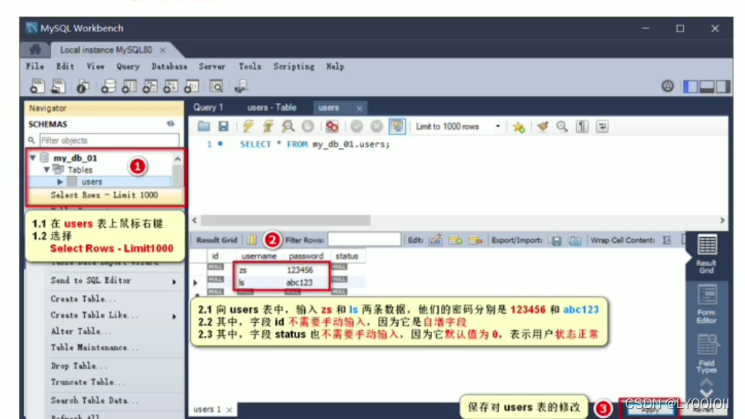Open the Edit menu
The image size is (745, 419).
coord(65,67)
